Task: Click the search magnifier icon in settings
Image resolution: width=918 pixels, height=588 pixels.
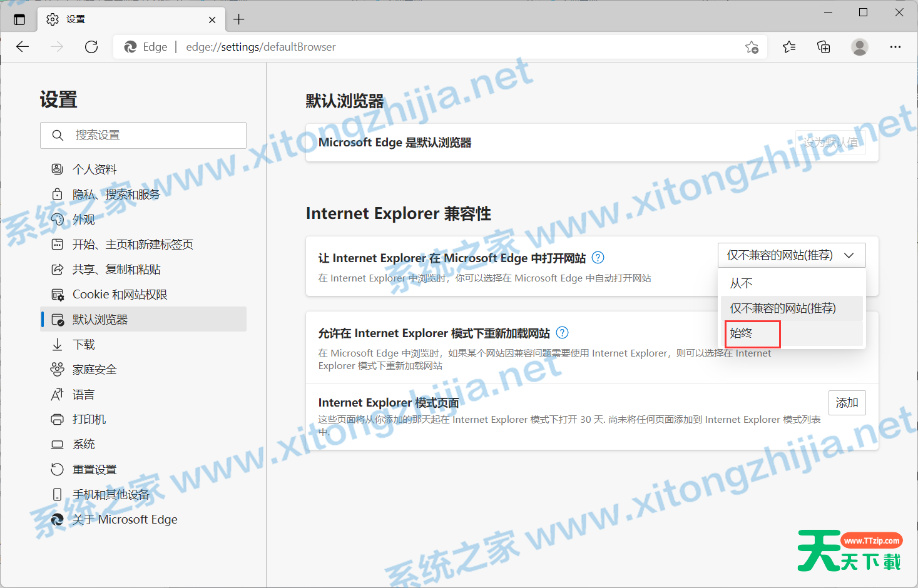Action: (58, 135)
